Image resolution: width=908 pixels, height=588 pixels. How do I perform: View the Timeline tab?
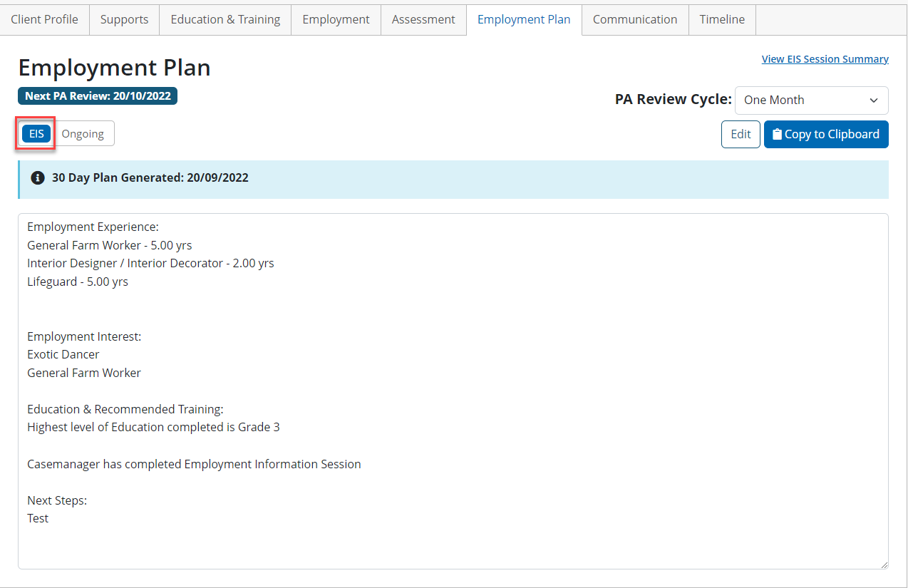click(722, 20)
